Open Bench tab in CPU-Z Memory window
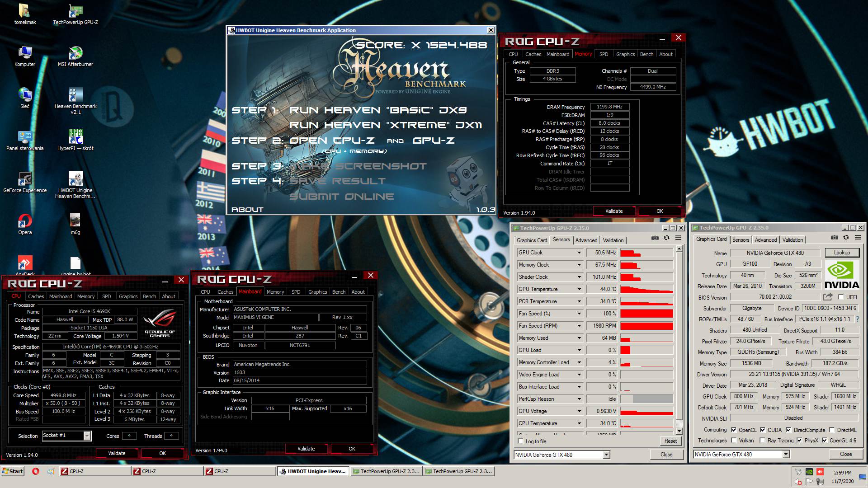The height and width of the screenshot is (488, 868). (x=646, y=54)
